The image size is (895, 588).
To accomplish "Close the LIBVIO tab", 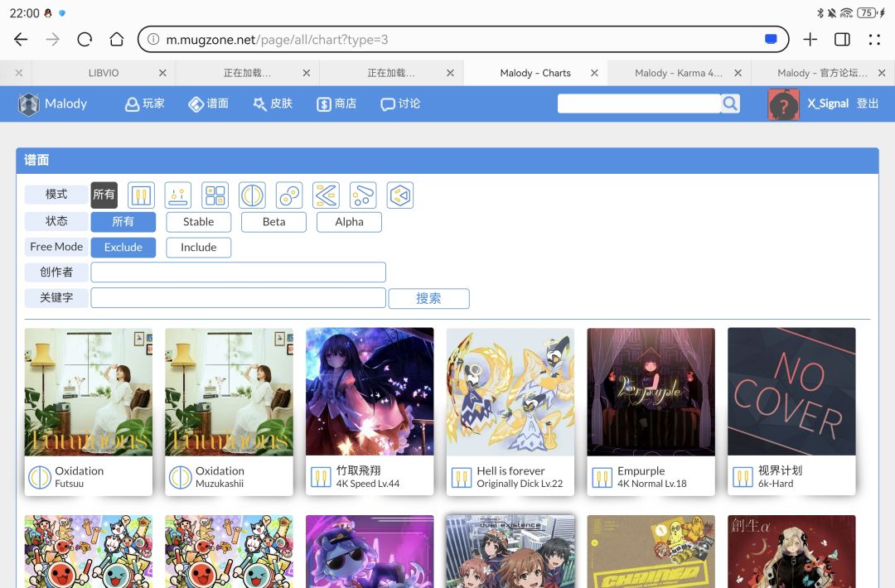I will 162,73.
